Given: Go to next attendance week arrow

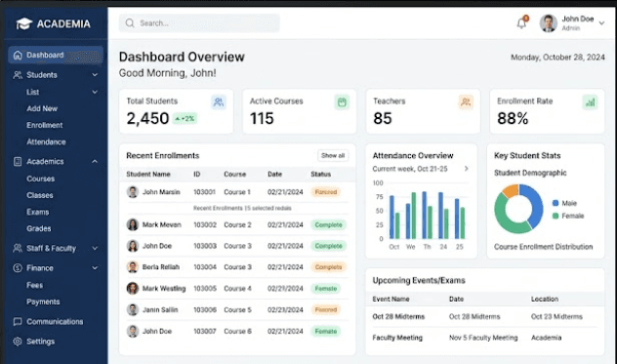Looking at the screenshot, I should (x=467, y=169).
